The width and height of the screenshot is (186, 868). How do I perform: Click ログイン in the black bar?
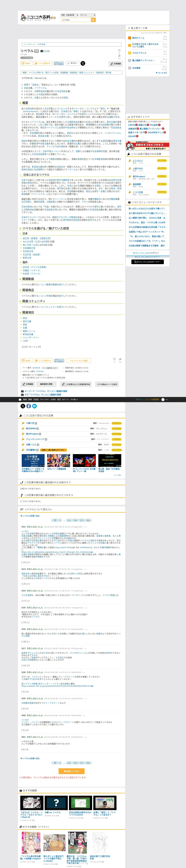(139, 400)
